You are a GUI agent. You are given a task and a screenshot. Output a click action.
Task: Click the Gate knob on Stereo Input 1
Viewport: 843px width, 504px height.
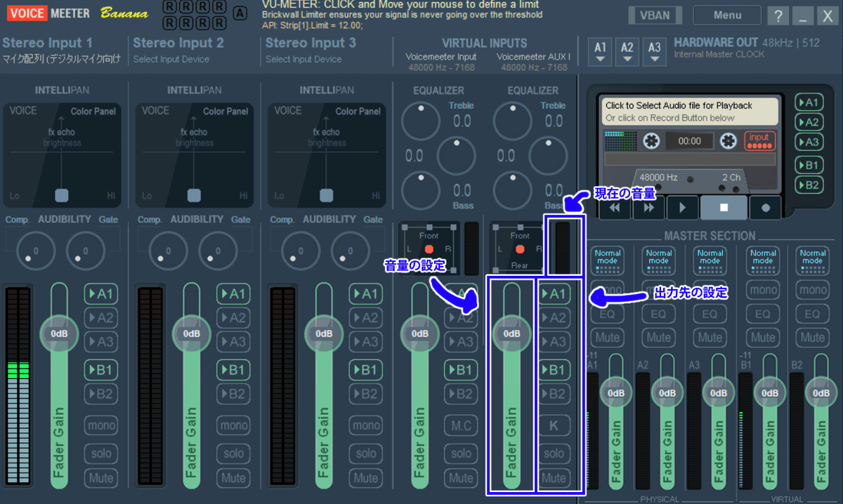(x=84, y=251)
